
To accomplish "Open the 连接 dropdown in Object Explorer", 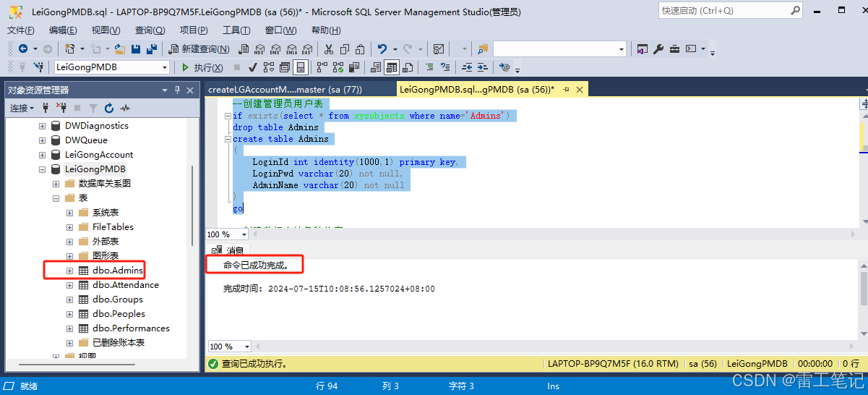I will [20, 108].
